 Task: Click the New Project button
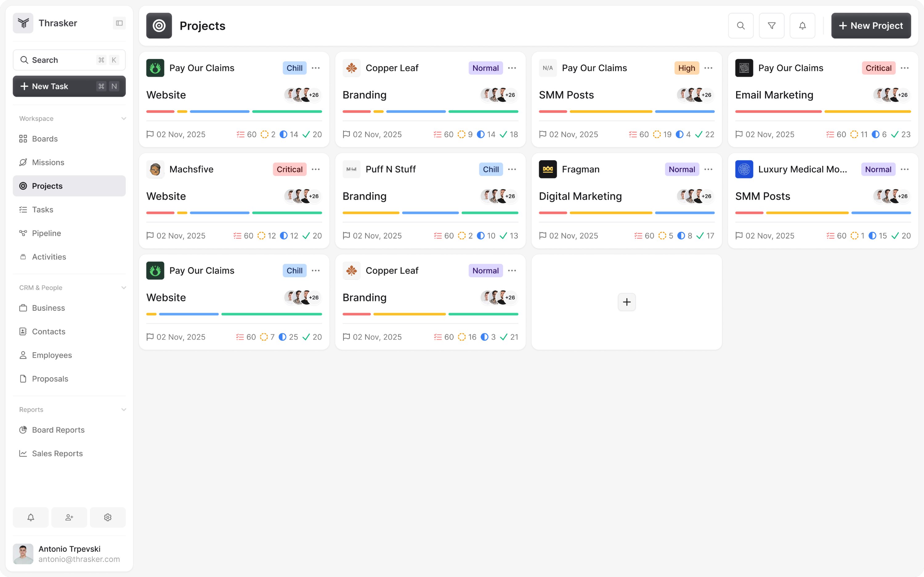pos(870,26)
